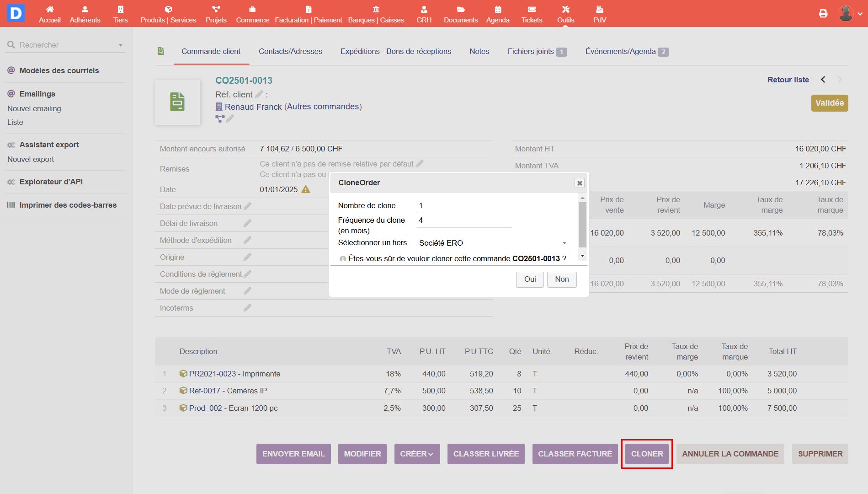The height and width of the screenshot is (494, 868).
Task: Edit Mode de règlement pencil icon
Action: click(x=247, y=291)
